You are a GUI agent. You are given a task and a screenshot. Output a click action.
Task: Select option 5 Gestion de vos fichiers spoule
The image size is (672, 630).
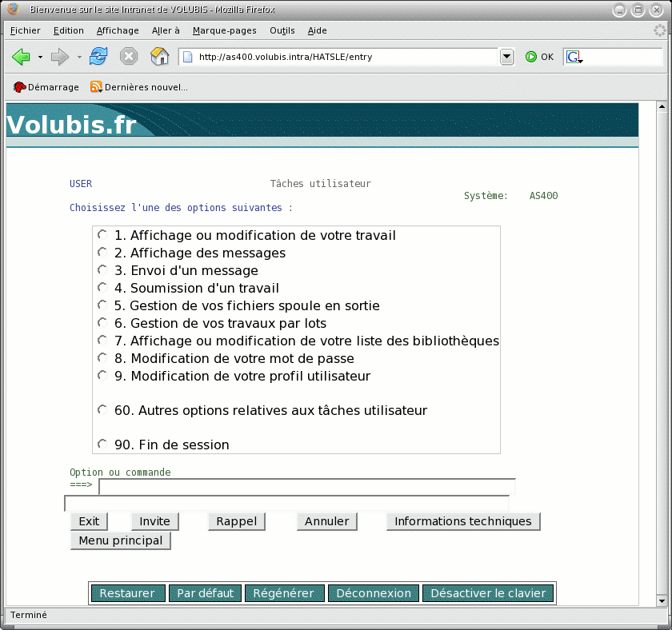click(x=102, y=305)
